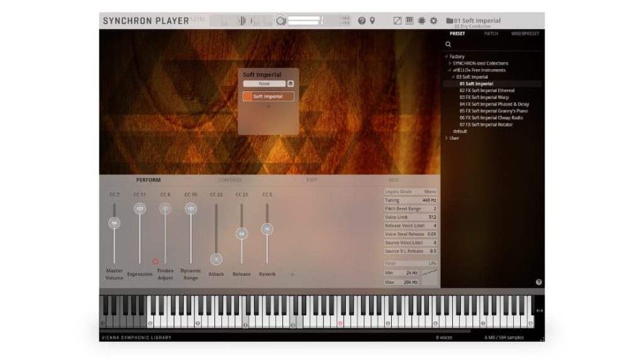Expand the User preset folder
The image size is (644, 362).
click(447, 139)
